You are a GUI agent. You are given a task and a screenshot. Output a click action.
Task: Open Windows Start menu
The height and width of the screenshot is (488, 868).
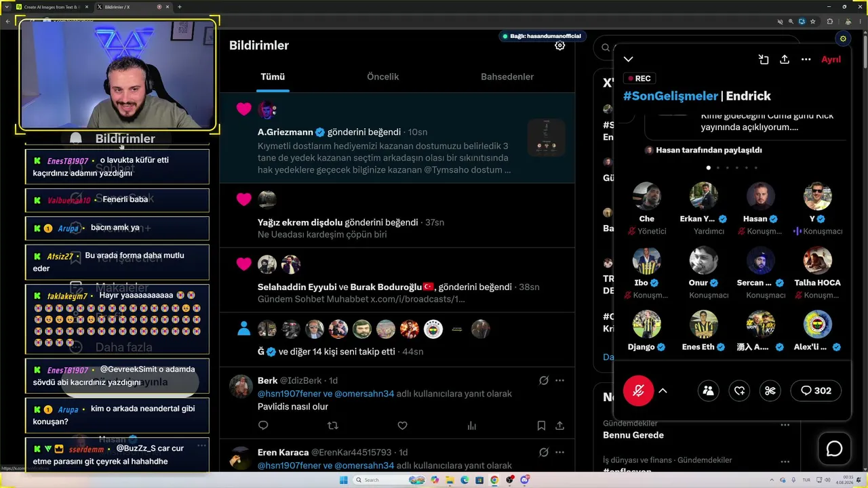click(x=344, y=480)
